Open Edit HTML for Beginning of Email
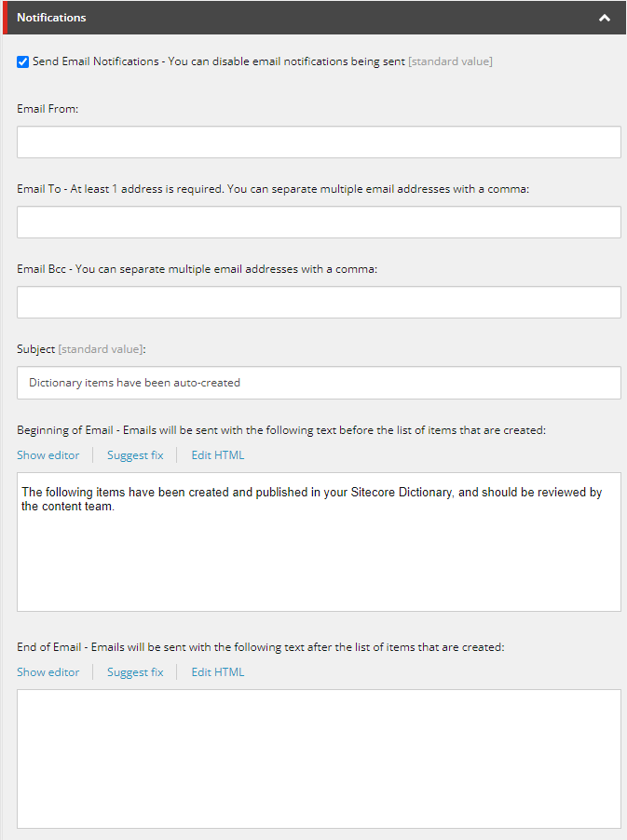 coord(217,455)
